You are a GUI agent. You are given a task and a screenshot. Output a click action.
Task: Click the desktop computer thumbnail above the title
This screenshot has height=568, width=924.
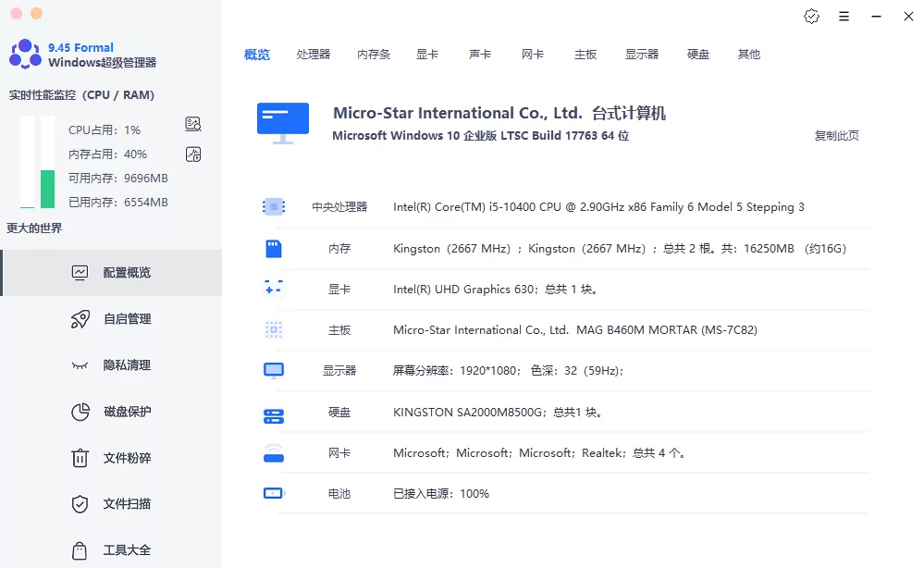(x=281, y=121)
